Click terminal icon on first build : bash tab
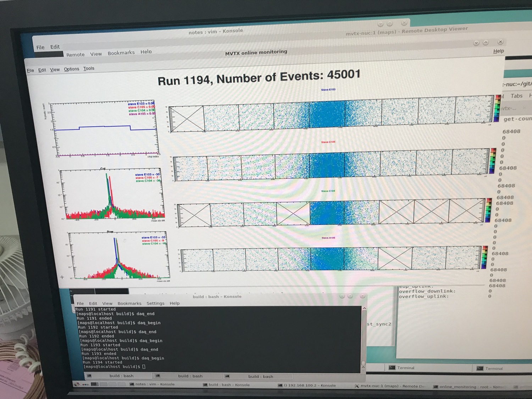532x399 pixels. 89,376
